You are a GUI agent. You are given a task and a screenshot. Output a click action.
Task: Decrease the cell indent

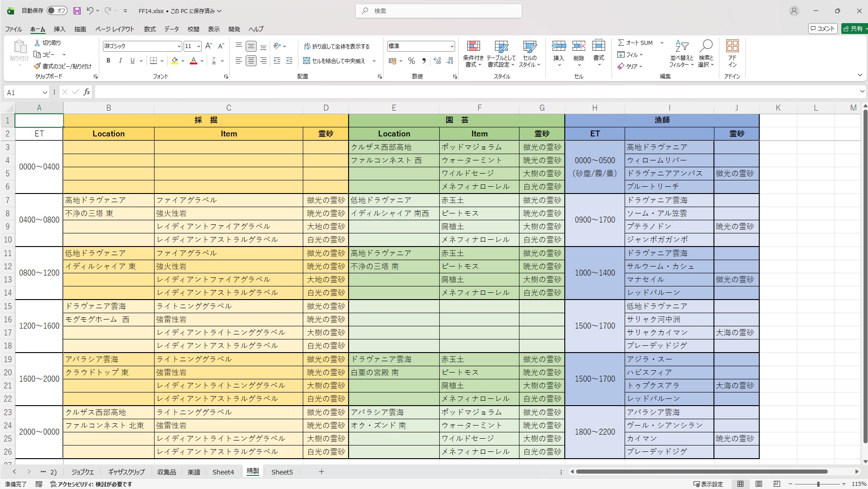[x=277, y=61]
